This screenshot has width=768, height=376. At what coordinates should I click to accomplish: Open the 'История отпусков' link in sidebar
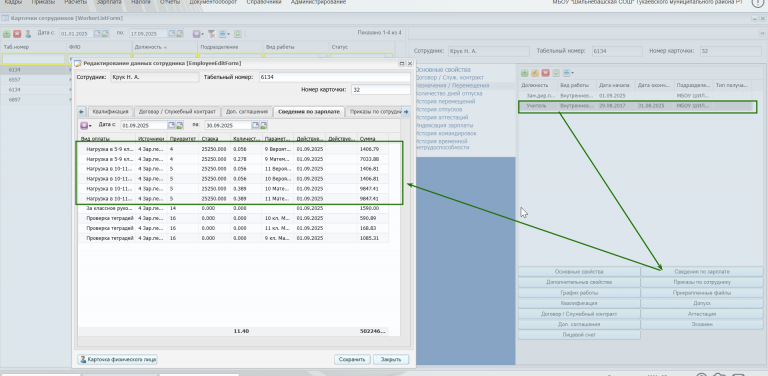pyautogui.click(x=439, y=110)
